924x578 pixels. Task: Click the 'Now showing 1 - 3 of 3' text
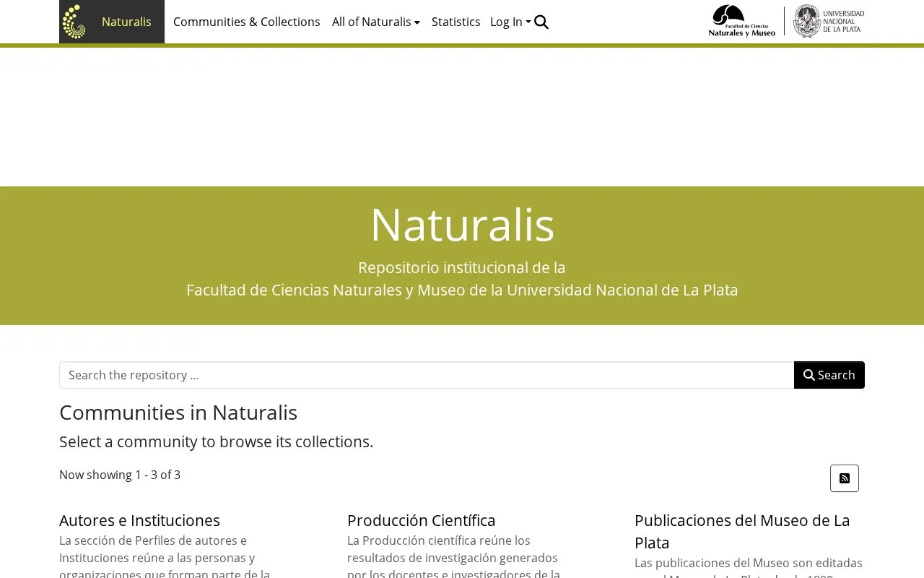(120, 475)
